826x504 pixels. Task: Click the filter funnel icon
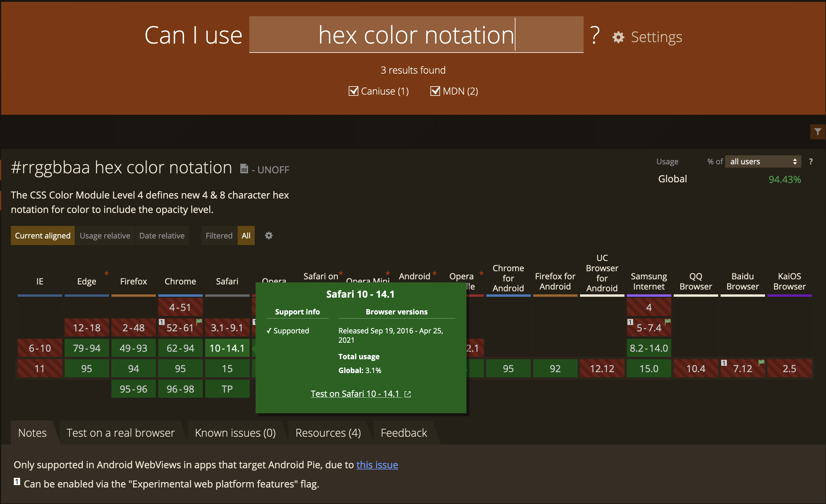coord(818,132)
